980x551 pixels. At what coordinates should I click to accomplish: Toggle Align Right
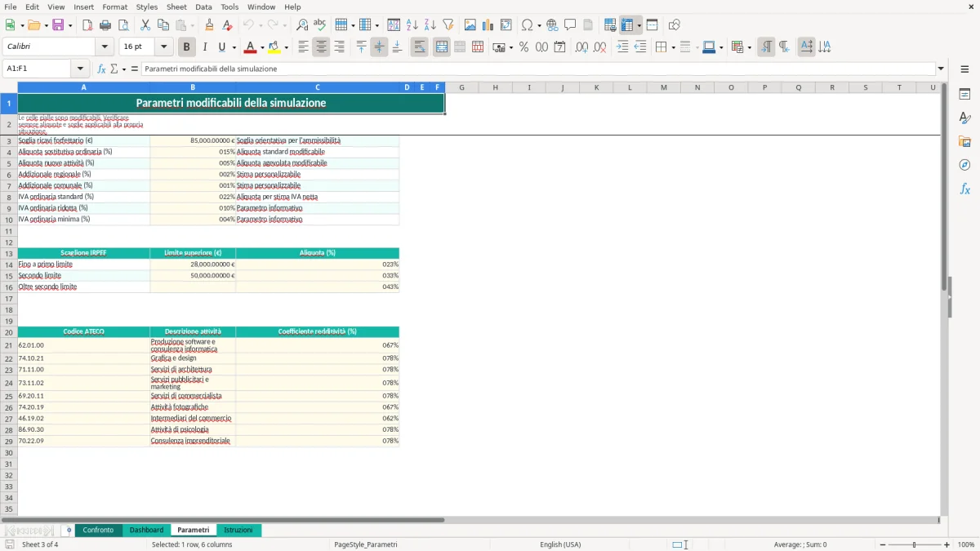(339, 47)
